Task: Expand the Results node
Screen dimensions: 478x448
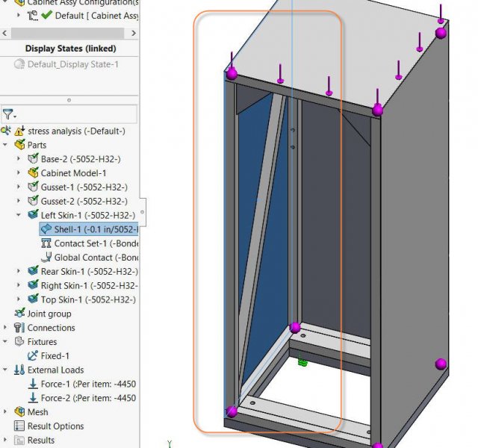Action: pyautogui.click(x=5, y=440)
